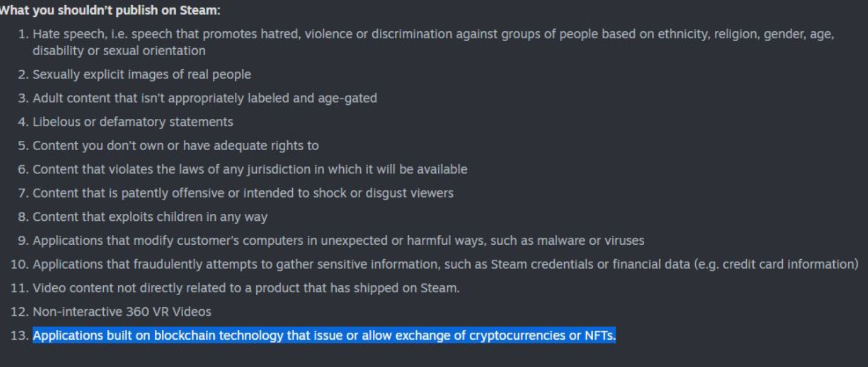Image resolution: width=868 pixels, height=367 pixels.
Task: Click the highlighted blockchain technology rule
Action: click(324, 336)
